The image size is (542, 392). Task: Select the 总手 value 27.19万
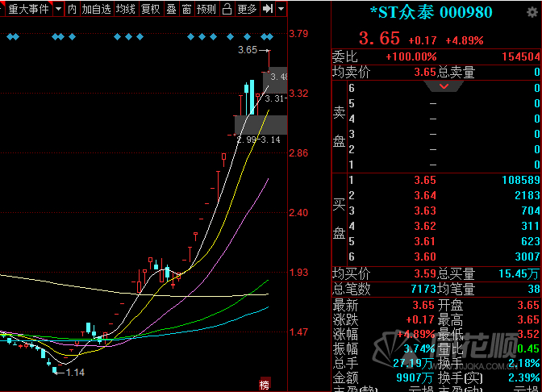413,363
